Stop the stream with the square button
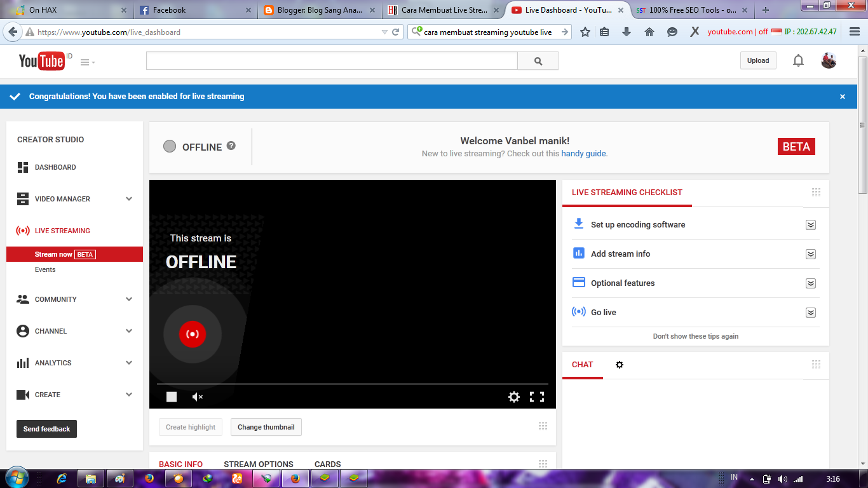 172,397
